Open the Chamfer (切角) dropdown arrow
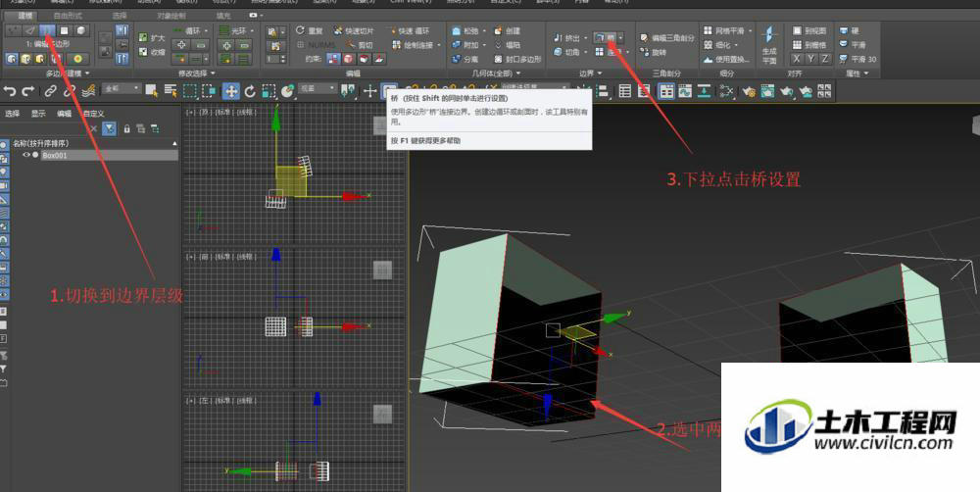980x492 pixels. (x=586, y=52)
